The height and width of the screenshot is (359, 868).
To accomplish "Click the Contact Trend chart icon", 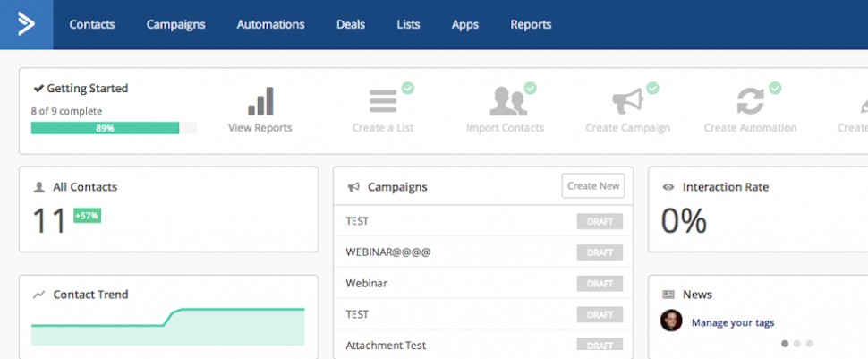I will [39, 295].
